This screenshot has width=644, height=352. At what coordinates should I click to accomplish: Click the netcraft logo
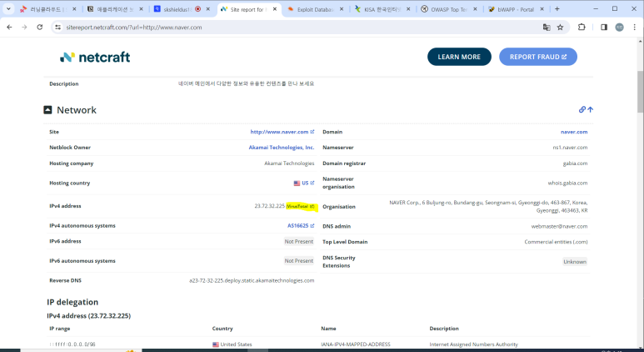click(95, 58)
